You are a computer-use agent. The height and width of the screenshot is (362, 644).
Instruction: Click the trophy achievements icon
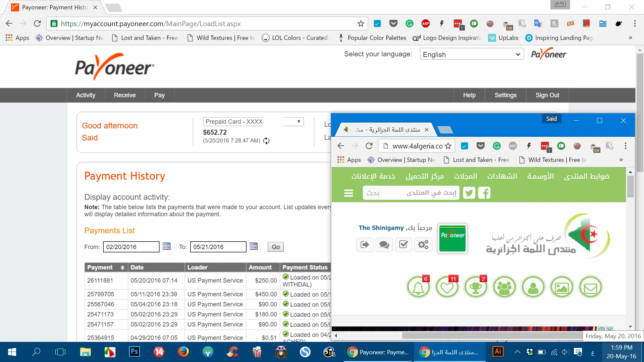click(476, 287)
